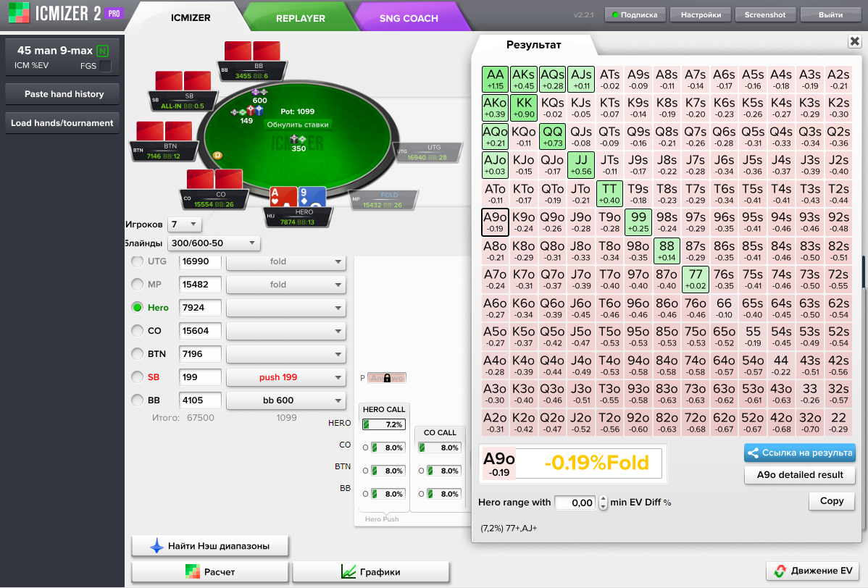Click Hero's Ace of hearts card

click(x=283, y=197)
